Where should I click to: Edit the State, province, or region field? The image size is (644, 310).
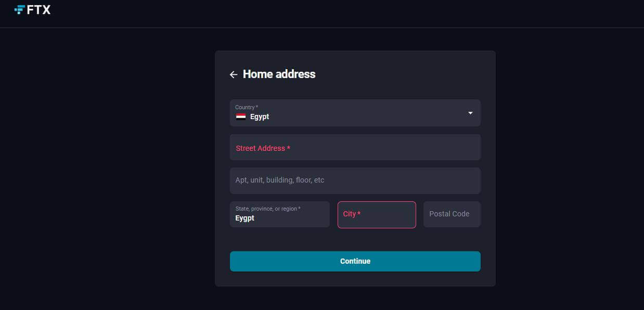coord(280,214)
